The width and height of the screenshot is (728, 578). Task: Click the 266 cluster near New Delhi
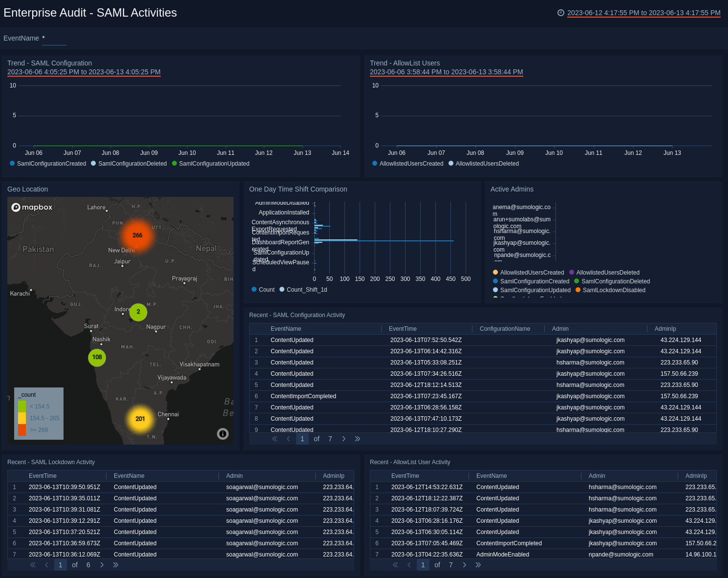pyautogui.click(x=137, y=235)
